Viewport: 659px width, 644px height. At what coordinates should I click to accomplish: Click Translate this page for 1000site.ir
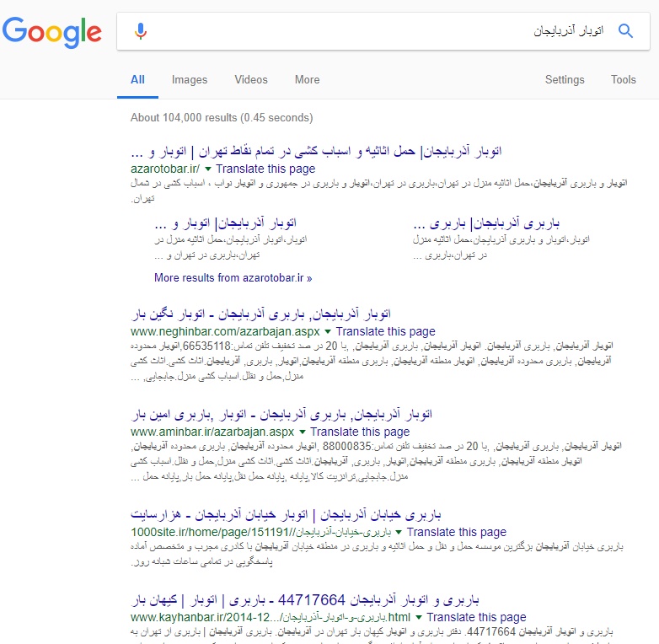[457, 533]
